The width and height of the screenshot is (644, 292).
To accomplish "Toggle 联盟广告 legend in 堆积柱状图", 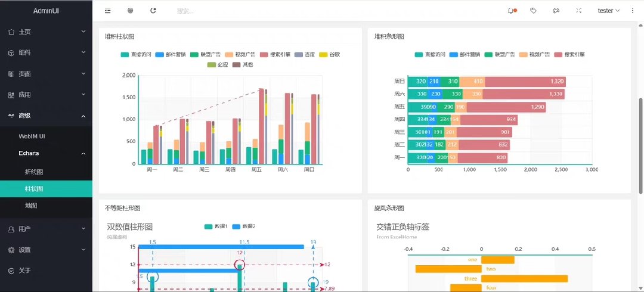I will pyautogui.click(x=205, y=54).
